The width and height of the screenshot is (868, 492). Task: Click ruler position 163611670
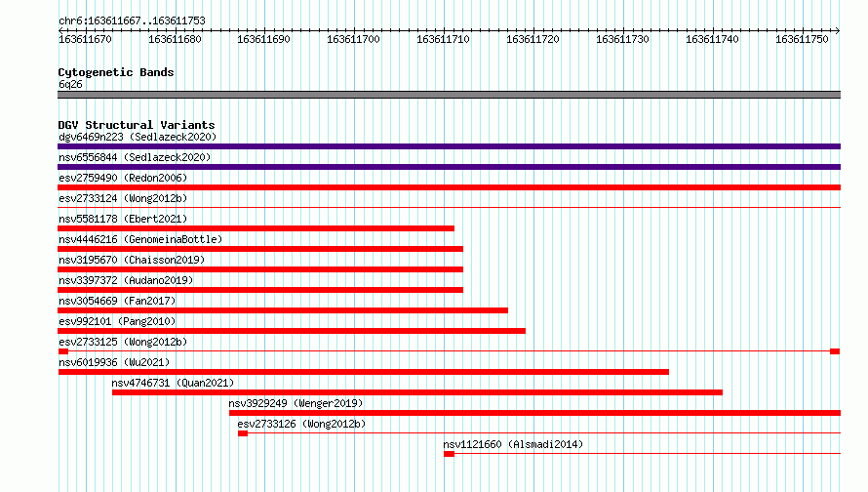85,39
